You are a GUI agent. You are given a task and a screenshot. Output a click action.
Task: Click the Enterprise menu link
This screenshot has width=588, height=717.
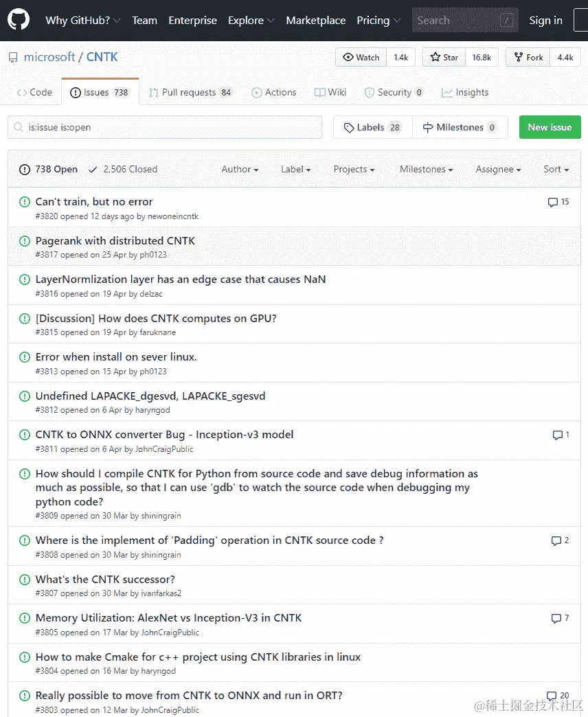point(192,20)
